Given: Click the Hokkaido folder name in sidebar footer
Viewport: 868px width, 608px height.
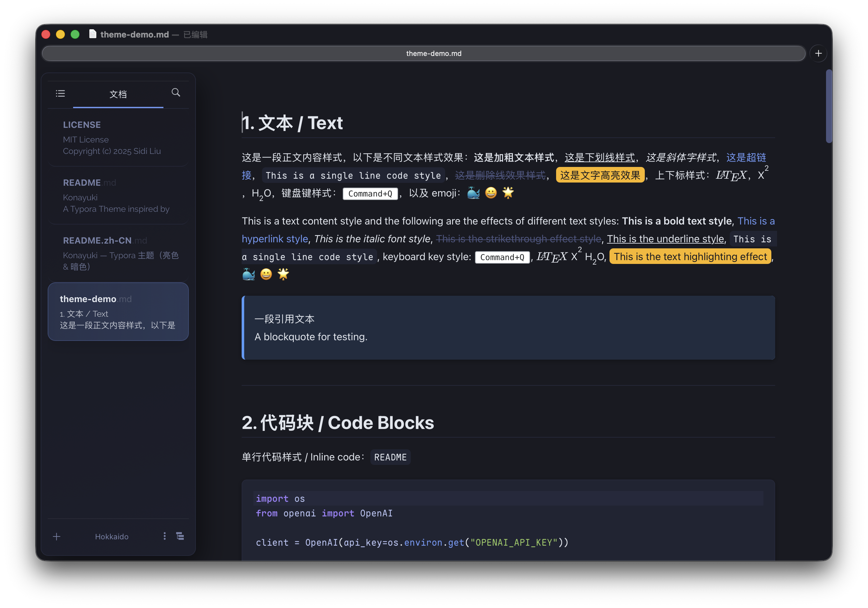Looking at the screenshot, I should tap(112, 536).
